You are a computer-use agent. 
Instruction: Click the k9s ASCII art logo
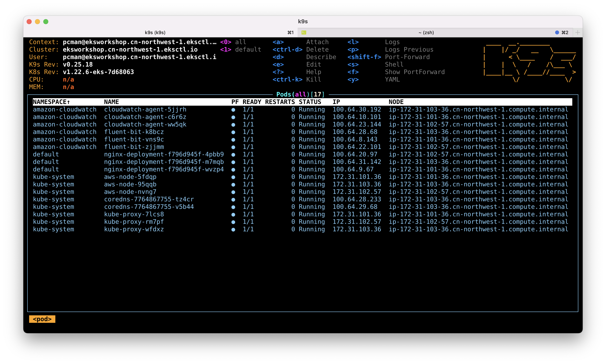tap(529, 62)
